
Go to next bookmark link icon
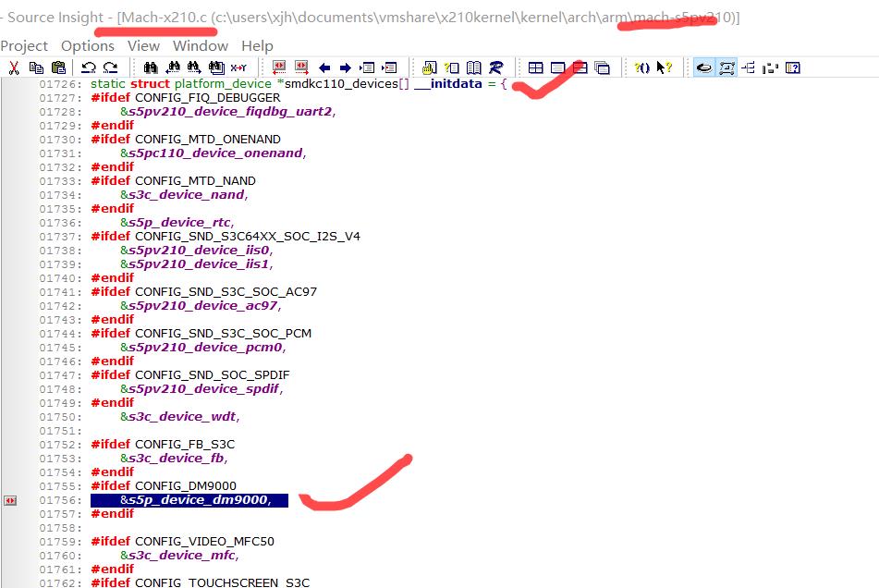click(301, 67)
